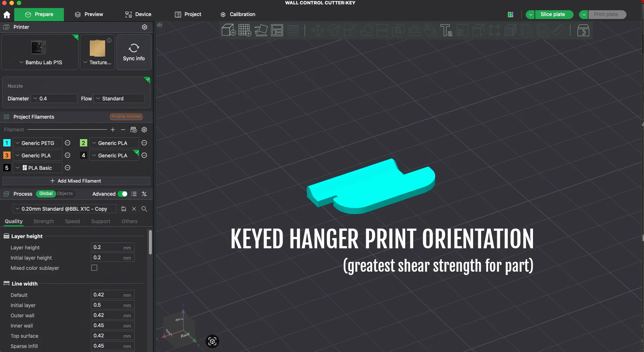Screen dimensions: 644x352
Task: Switch to the Preview tab
Action: click(89, 14)
